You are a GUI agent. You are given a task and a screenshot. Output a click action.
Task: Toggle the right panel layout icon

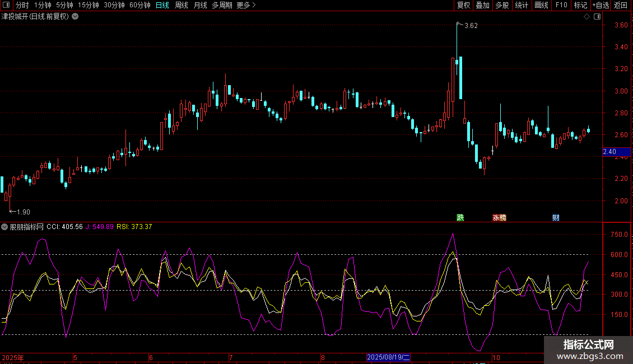pyautogui.click(x=597, y=17)
